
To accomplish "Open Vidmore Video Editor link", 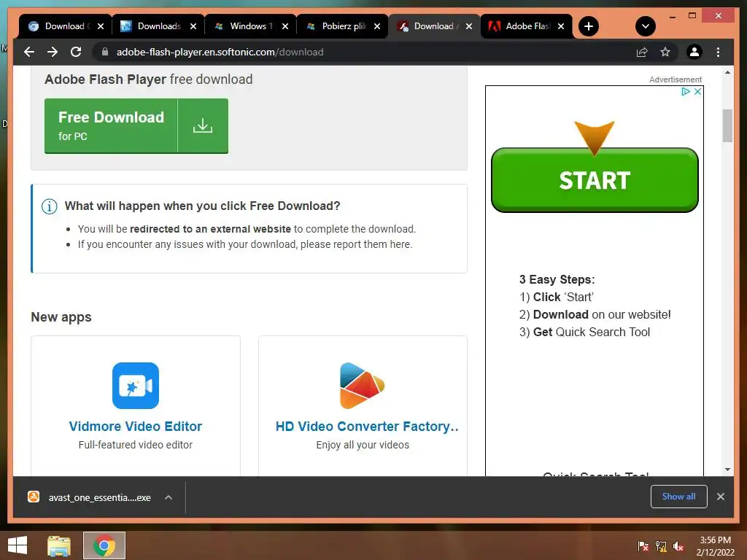I will (x=135, y=426).
